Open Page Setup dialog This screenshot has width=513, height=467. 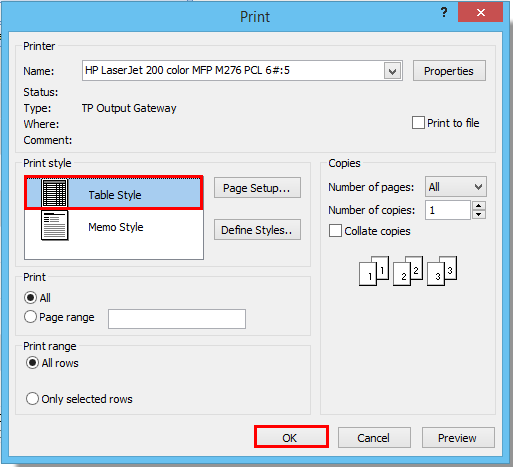point(257,188)
